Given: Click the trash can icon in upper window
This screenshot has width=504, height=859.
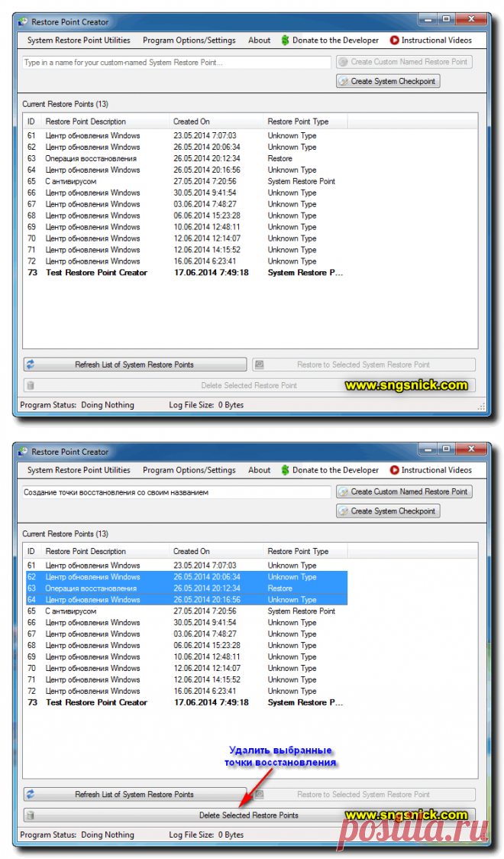Looking at the screenshot, I should 31,385.
